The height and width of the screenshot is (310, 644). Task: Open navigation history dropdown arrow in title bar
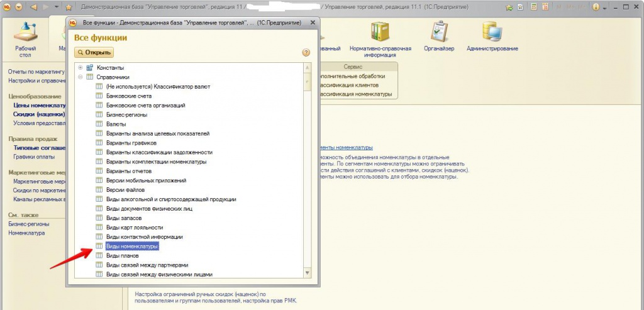click(57, 8)
